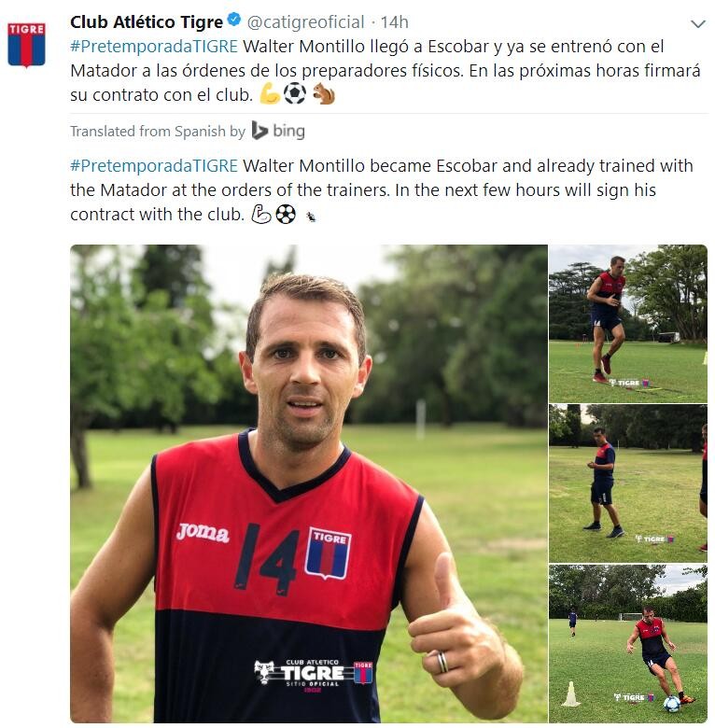The image size is (715, 728).
Task: Click the original Spanish tweet text
Action: tap(386, 71)
